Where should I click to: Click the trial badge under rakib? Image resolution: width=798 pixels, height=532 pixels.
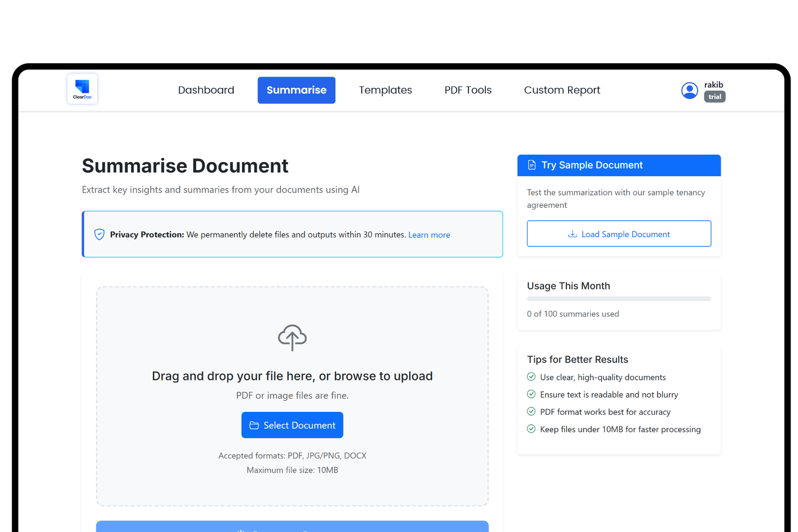[715, 97]
